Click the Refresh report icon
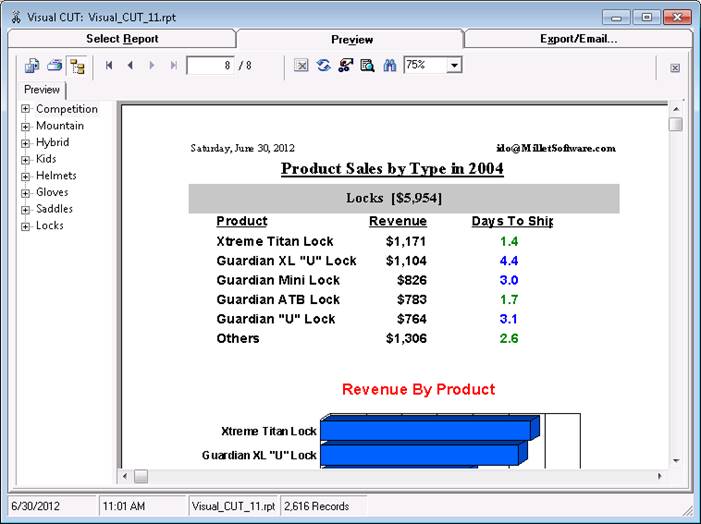This screenshot has height=524, width=701. [x=323, y=65]
